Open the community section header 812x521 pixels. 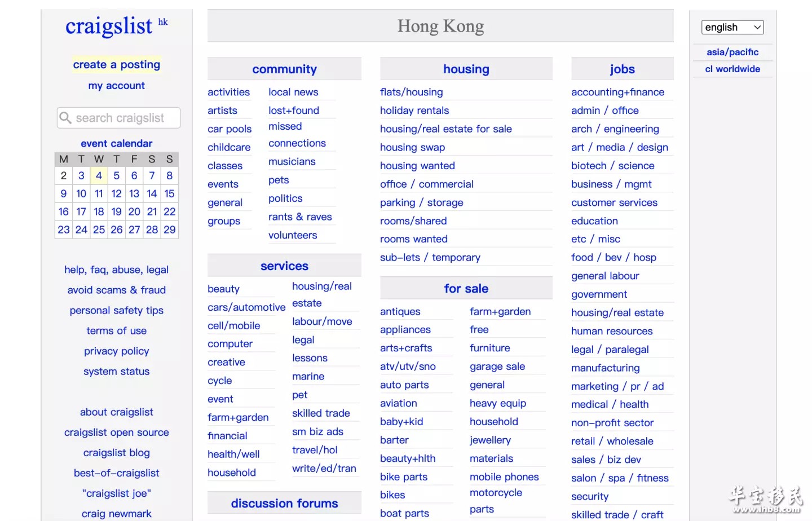[284, 69]
